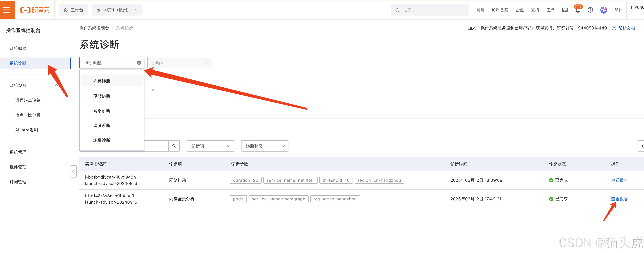Open the 支持 menu
This screenshot has height=253, width=644.
[535, 10]
